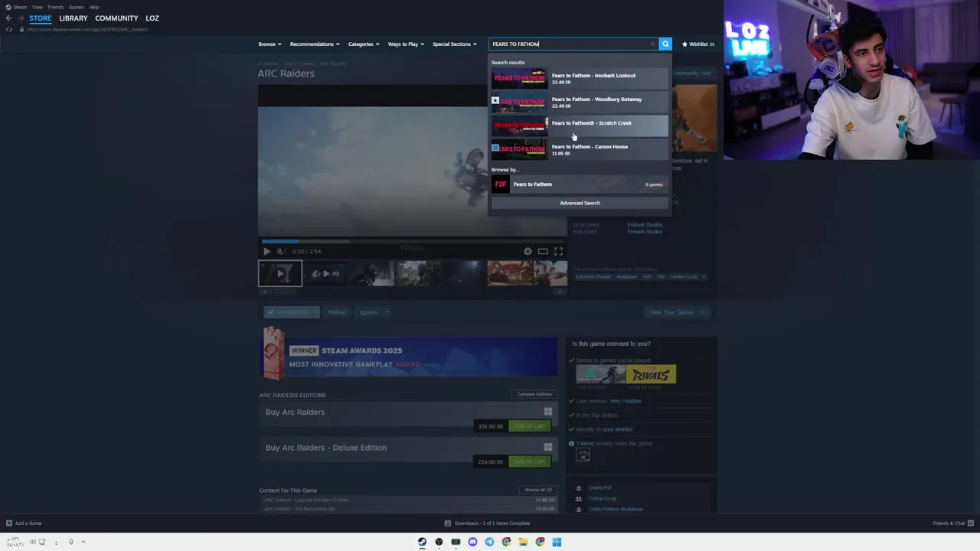This screenshot has height=551, width=980.
Task: Click the Follow button
Action: (x=337, y=312)
